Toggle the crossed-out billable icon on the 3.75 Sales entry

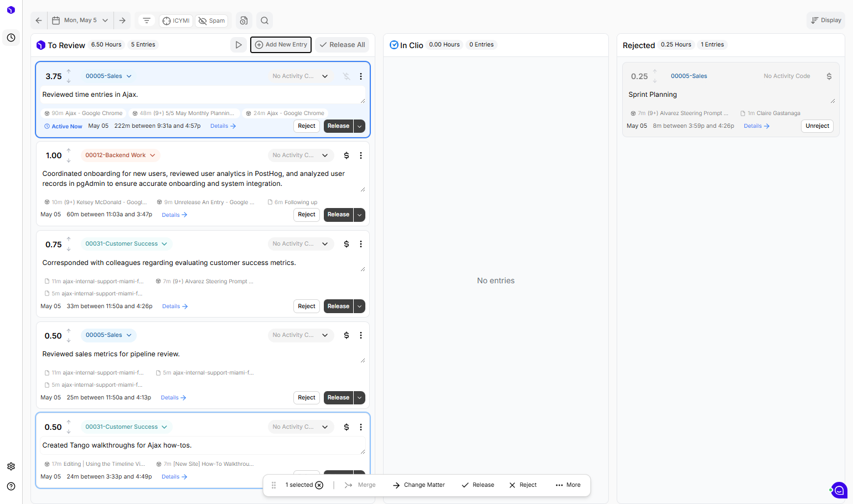[x=347, y=76]
